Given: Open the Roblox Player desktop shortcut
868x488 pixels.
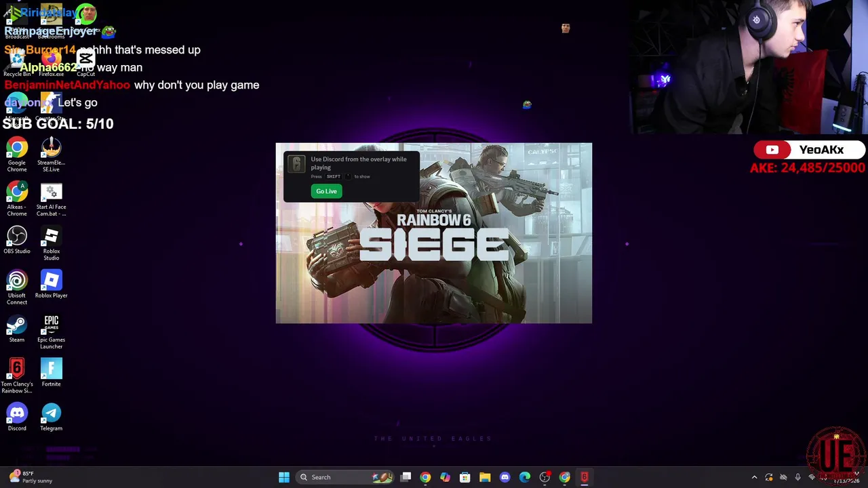Looking at the screenshot, I should click(x=51, y=285).
